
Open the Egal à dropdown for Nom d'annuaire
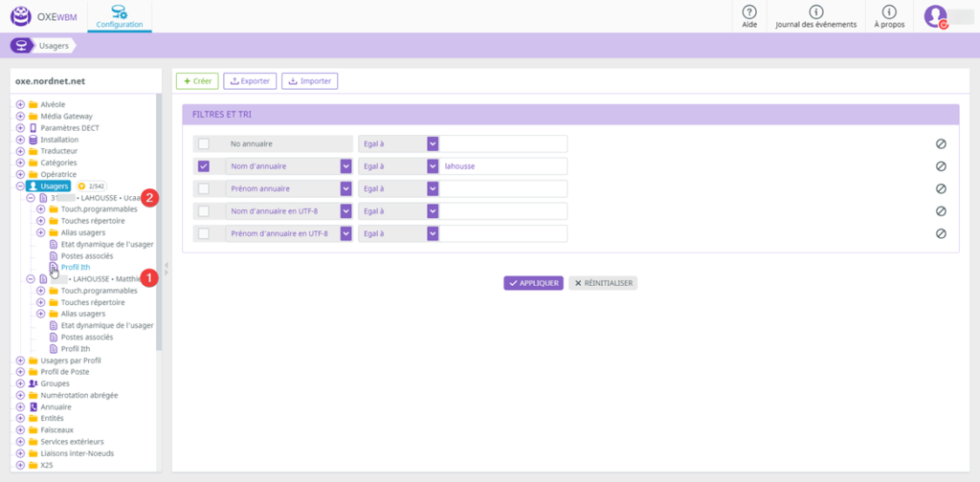[433, 165]
